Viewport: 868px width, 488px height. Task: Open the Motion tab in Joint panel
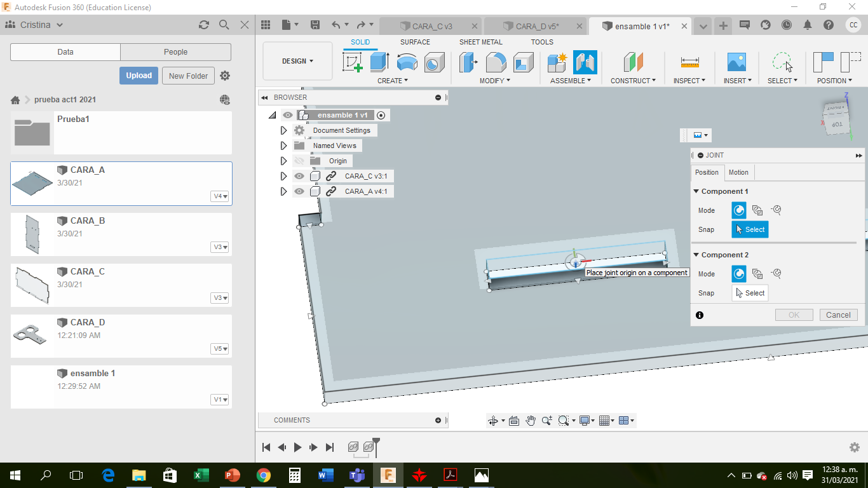tap(738, 172)
